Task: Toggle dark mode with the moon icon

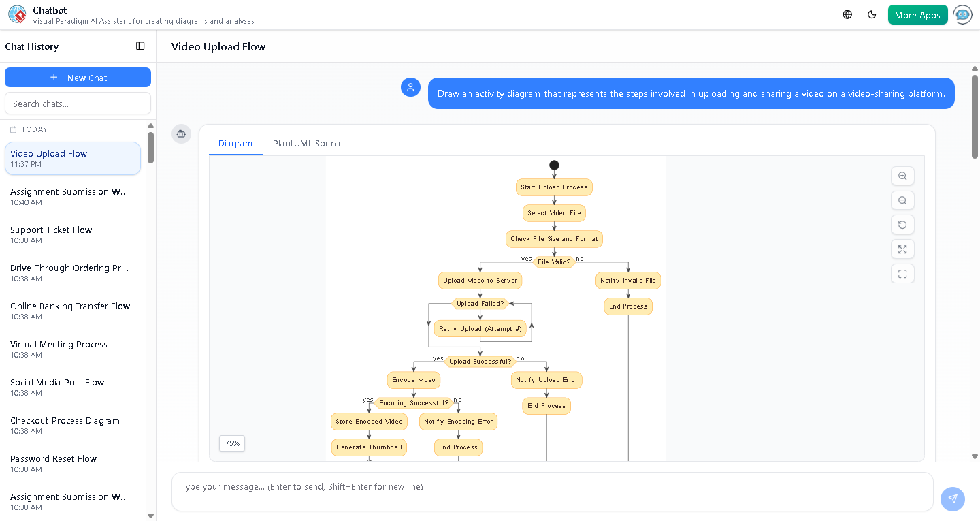Action: pyautogui.click(x=872, y=14)
